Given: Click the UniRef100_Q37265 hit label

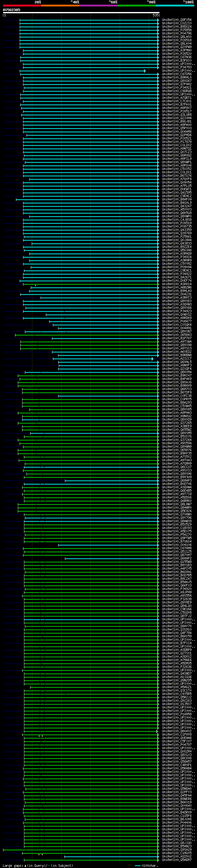Looking at the screenshot, I should 176,423.
